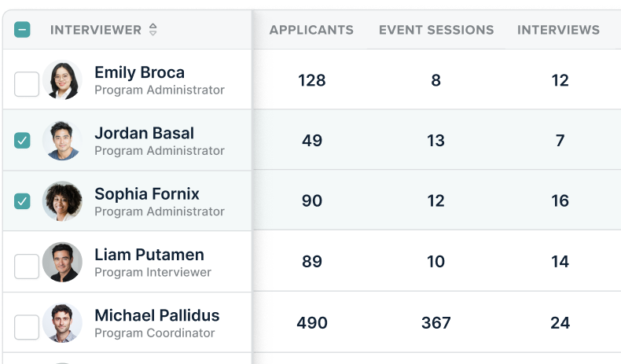Uncheck the Jordan Basal row checkbox
The height and width of the screenshot is (364, 621).
(x=23, y=141)
